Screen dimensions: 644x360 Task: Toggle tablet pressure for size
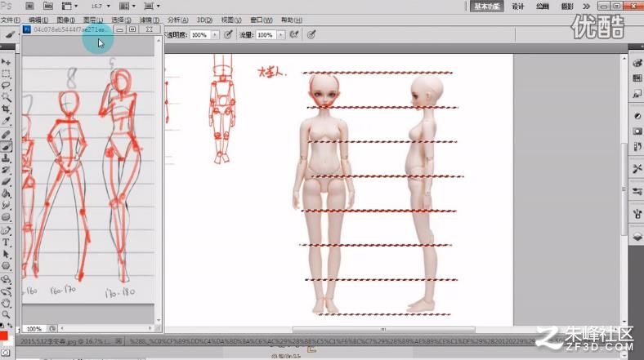[x=311, y=35]
